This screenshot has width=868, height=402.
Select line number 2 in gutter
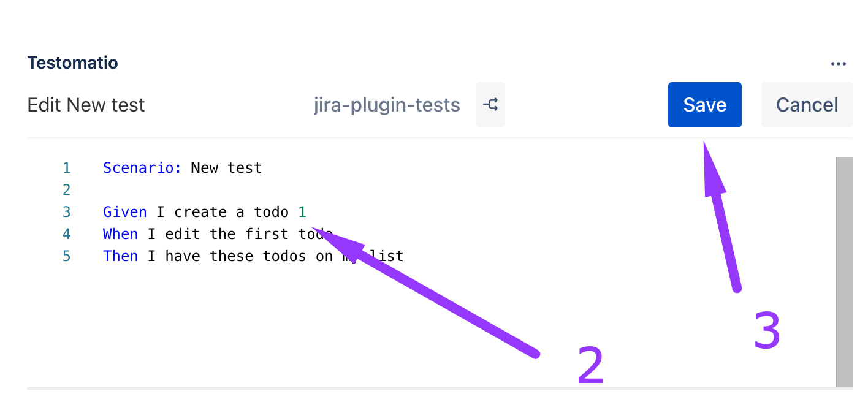tap(66, 189)
